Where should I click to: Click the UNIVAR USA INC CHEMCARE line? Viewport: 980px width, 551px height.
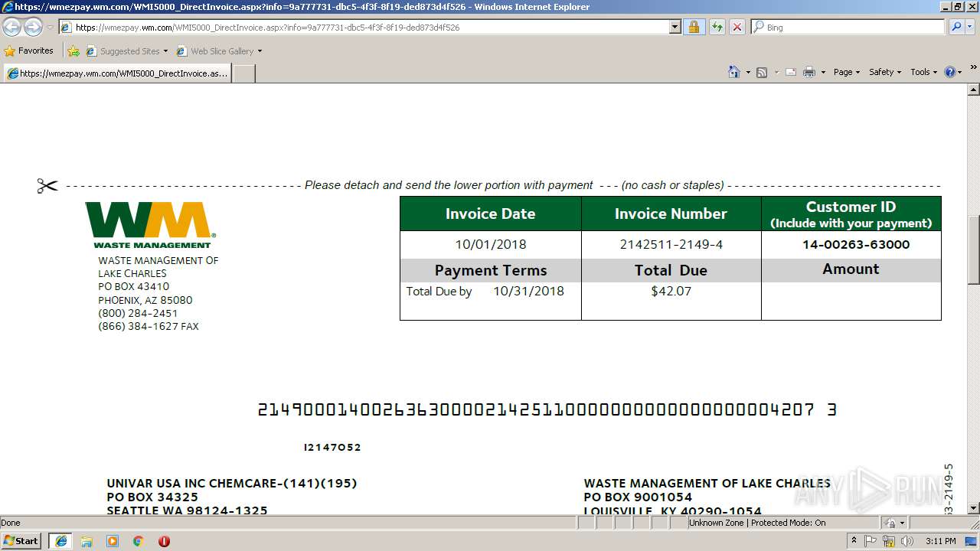pos(232,484)
